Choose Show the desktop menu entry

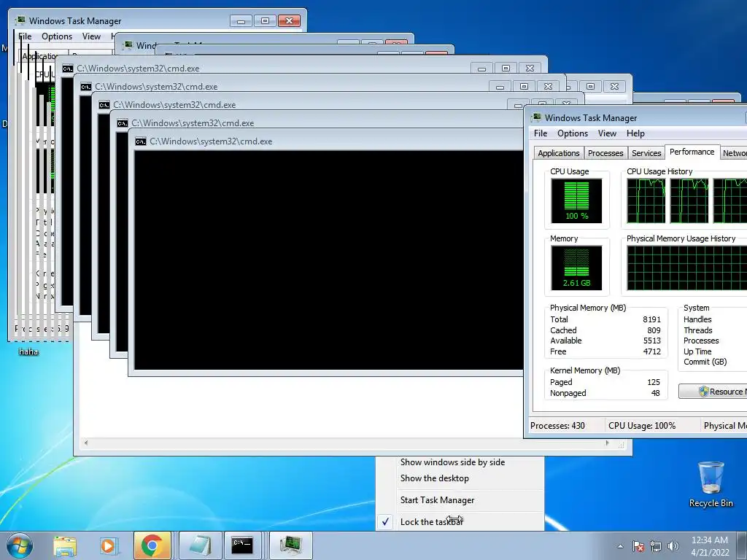pos(435,478)
